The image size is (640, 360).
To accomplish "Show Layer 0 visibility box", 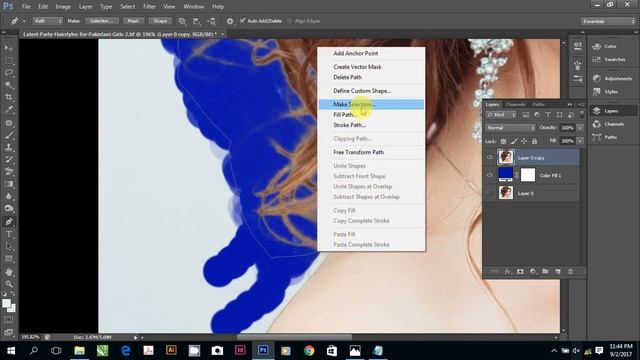I will click(489, 193).
